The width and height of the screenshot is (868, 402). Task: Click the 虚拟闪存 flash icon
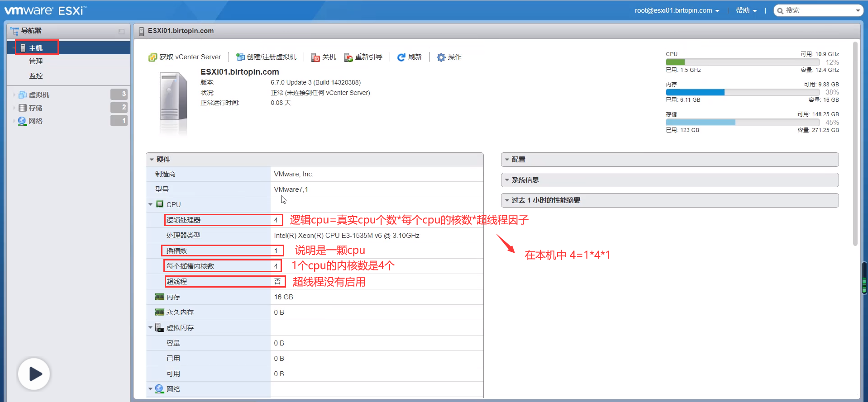(159, 327)
